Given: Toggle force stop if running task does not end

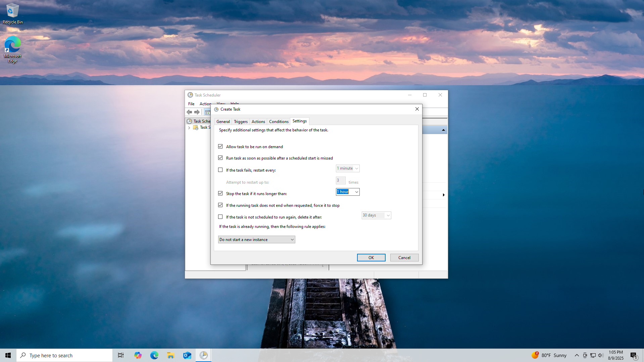Looking at the screenshot, I should coord(220,205).
